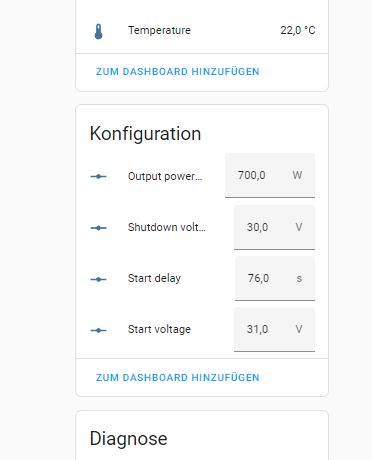Click the Konfiguration section heading
Screen dimensions: 372x460
click(145, 134)
